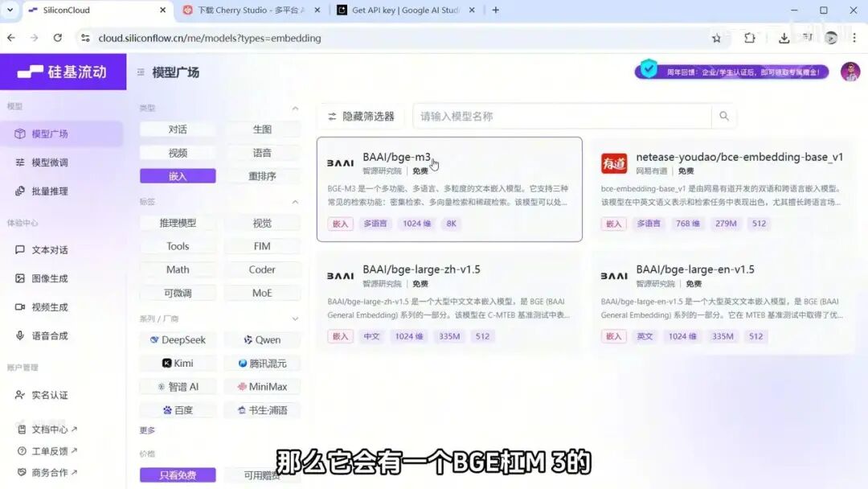The height and width of the screenshot is (489, 868).
Task: Toggle MoE tag filter
Action: click(262, 293)
